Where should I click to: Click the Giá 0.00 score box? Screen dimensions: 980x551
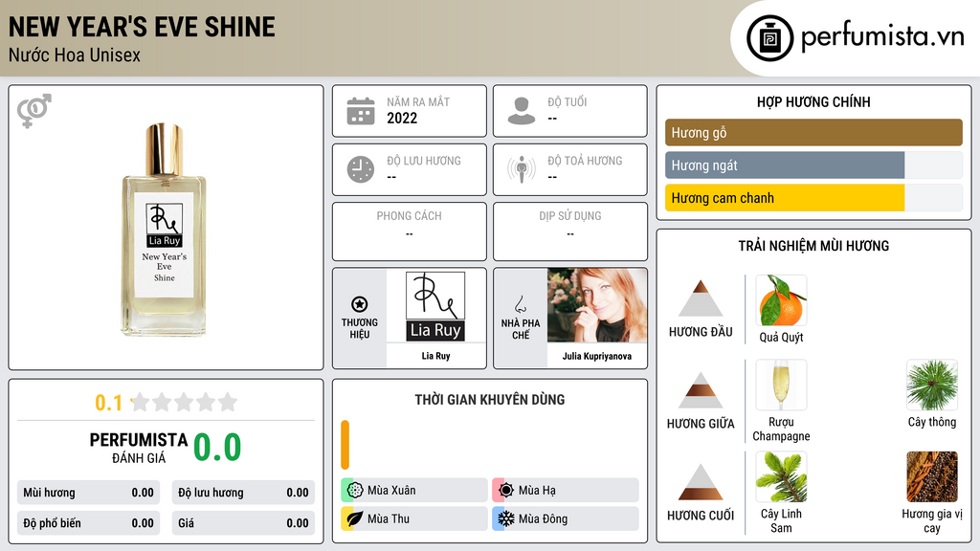click(x=243, y=523)
